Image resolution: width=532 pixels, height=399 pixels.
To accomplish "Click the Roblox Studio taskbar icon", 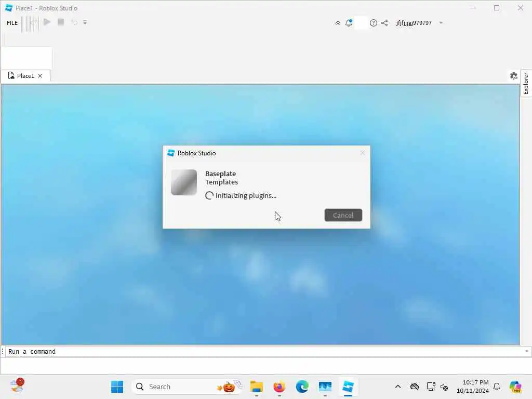I will [x=348, y=387].
